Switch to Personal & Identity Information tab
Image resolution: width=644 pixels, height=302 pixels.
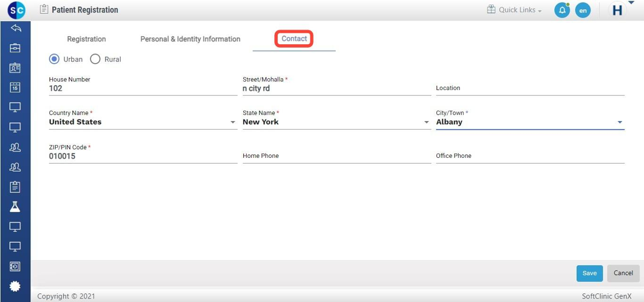190,39
